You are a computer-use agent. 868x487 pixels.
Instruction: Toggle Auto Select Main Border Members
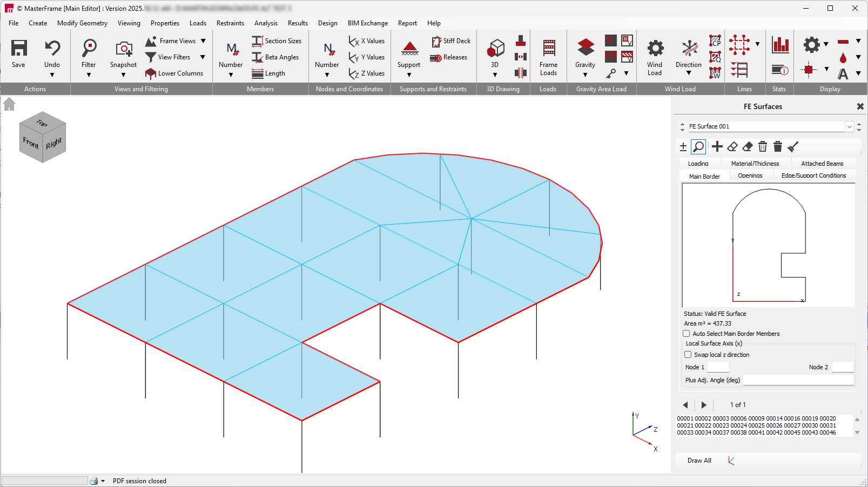tap(687, 334)
